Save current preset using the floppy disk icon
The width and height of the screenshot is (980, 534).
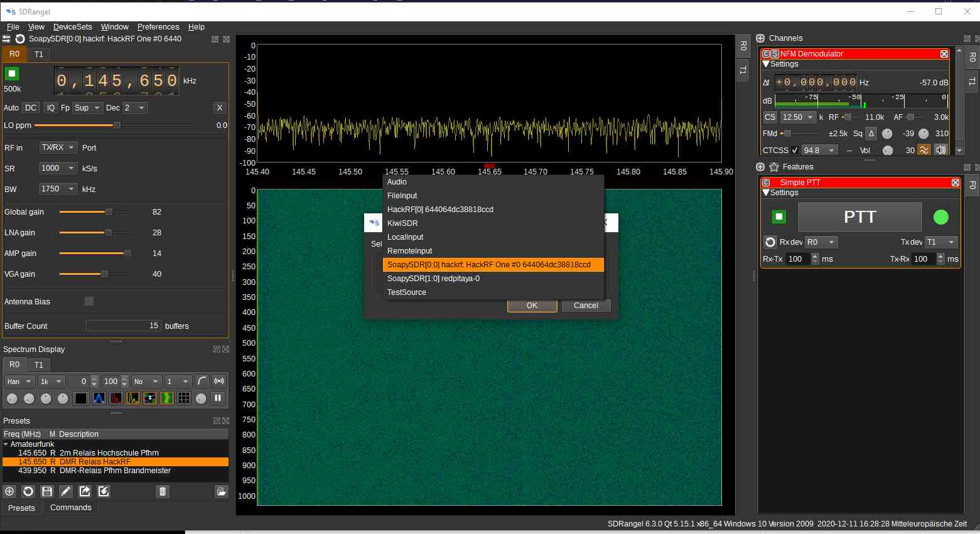coord(46,491)
